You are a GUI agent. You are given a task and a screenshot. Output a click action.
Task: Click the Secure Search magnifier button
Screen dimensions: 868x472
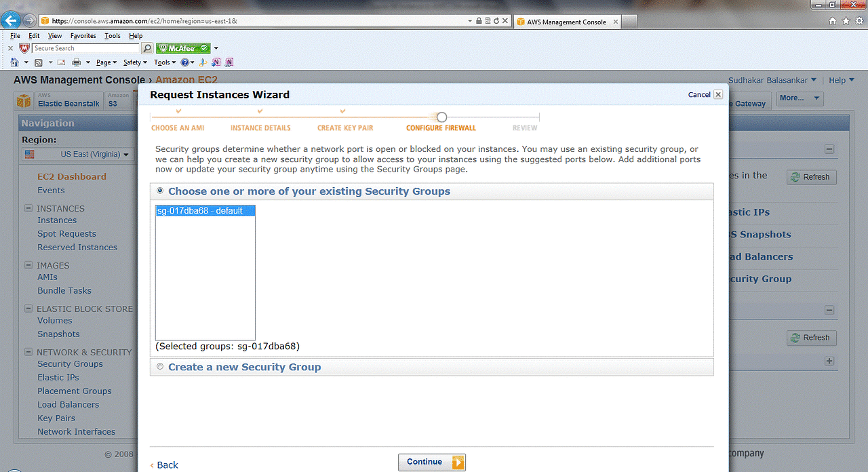point(147,48)
